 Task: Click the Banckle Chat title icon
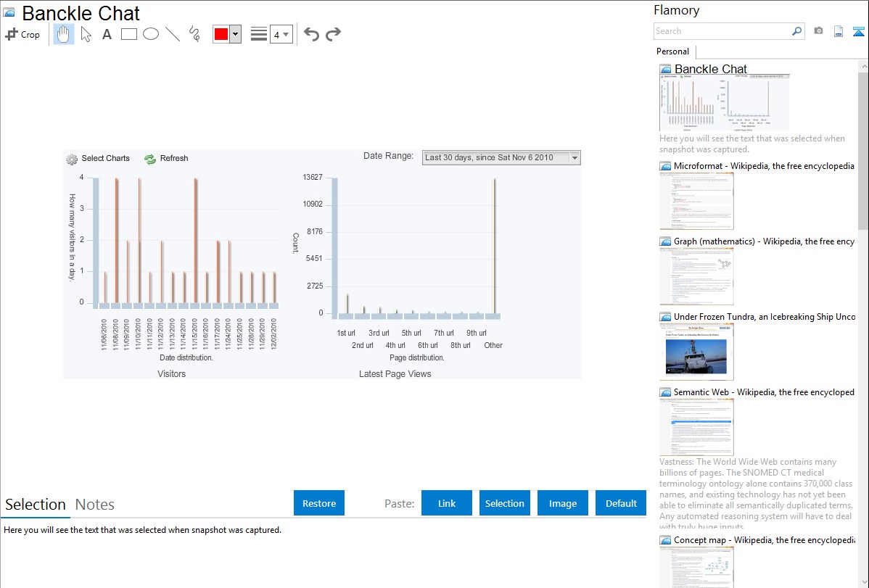(9, 13)
